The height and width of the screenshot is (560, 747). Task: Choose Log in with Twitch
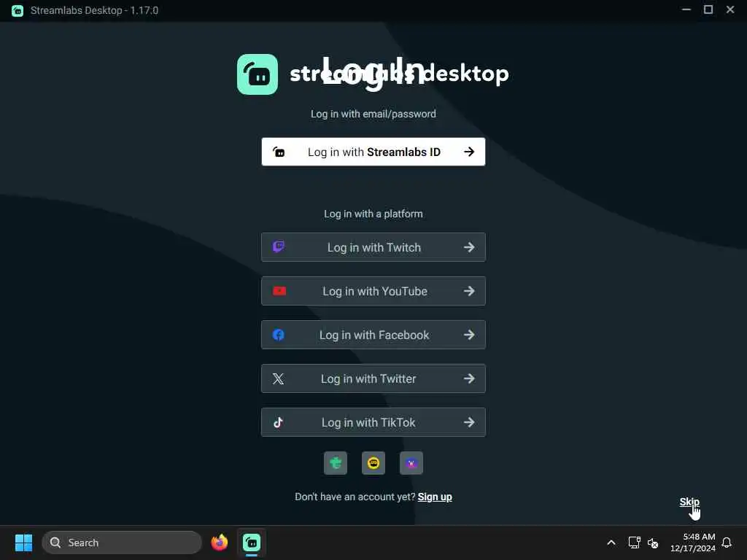coord(373,247)
